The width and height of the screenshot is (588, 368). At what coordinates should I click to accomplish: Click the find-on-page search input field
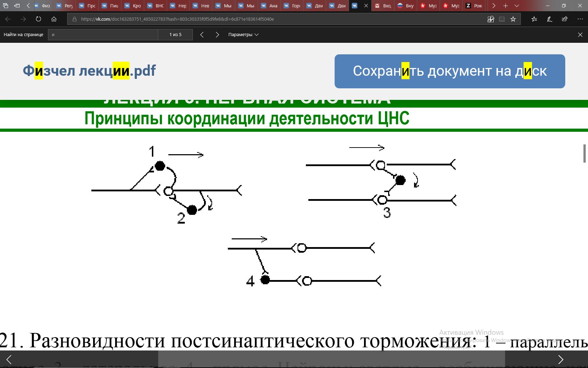pyautogui.click(x=103, y=35)
